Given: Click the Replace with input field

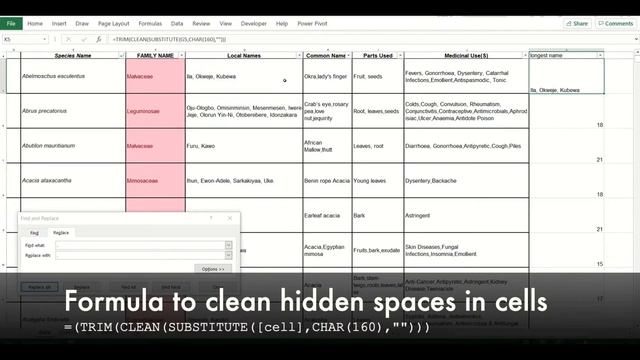Looking at the screenshot, I should pos(140,255).
